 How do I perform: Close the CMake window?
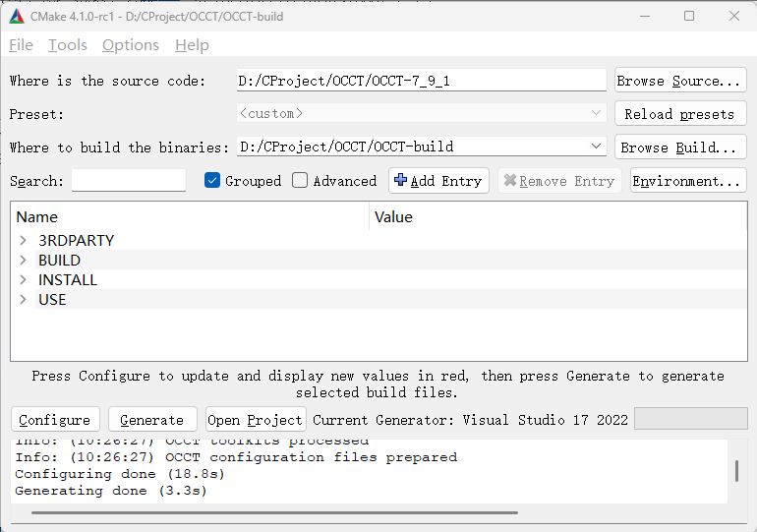(734, 16)
